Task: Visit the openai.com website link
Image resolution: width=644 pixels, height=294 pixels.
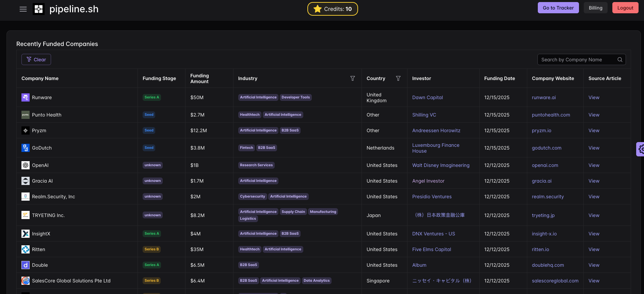Action: tap(545, 165)
